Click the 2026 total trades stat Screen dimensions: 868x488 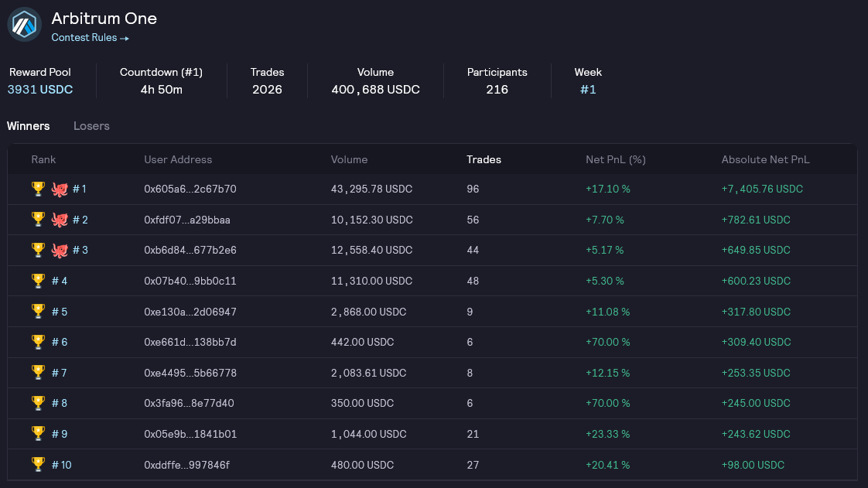(x=267, y=90)
